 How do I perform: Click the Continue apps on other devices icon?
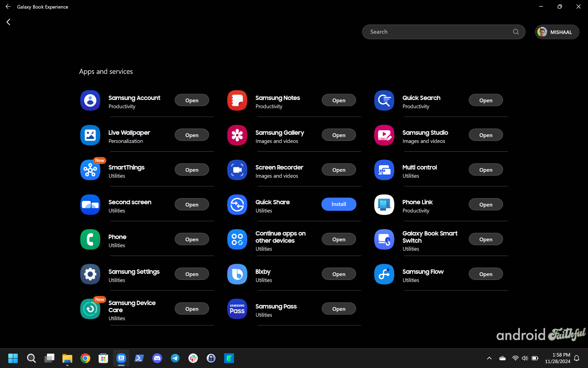click(x=237, y=239)
